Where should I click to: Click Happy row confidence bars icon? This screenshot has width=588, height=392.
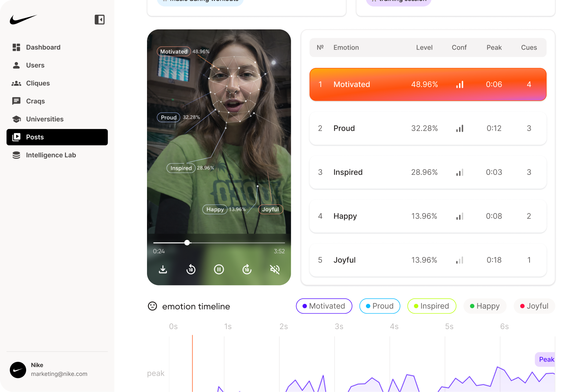460,216
